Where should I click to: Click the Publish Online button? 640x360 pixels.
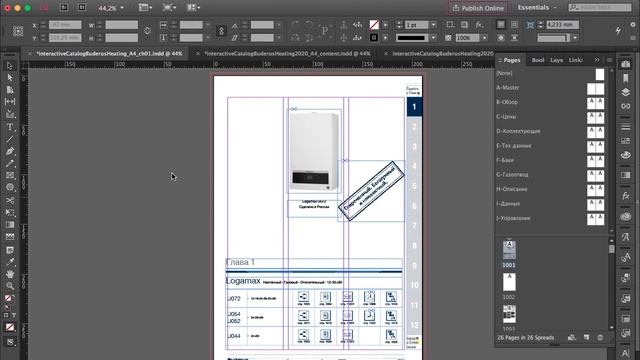click(478, 8)
